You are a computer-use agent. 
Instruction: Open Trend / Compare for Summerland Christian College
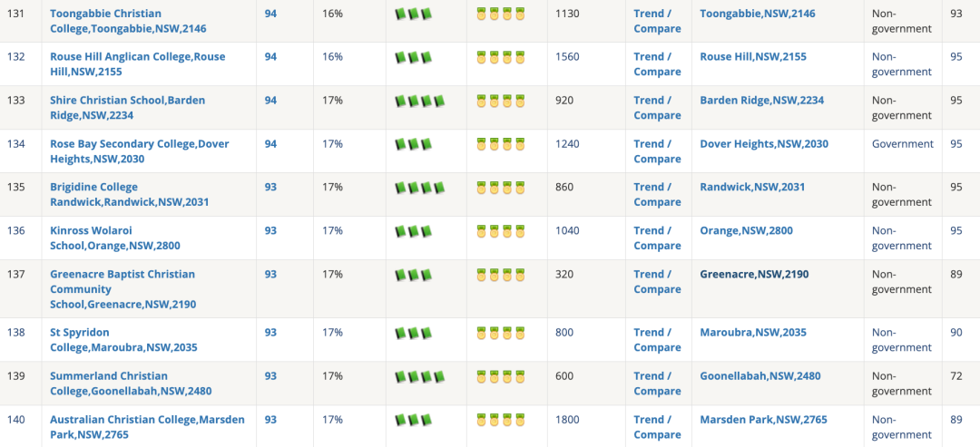[x=657, y=384]
